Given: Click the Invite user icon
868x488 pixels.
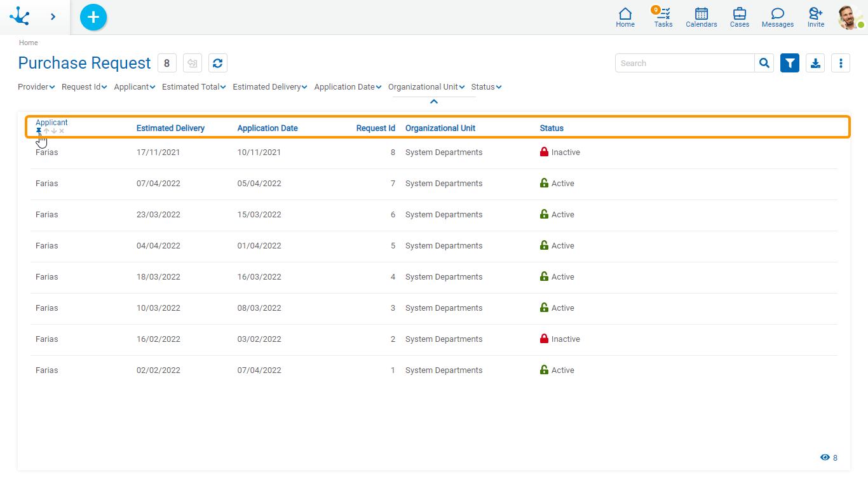Looking at the screenshot, I should click(x=816, y=17).
